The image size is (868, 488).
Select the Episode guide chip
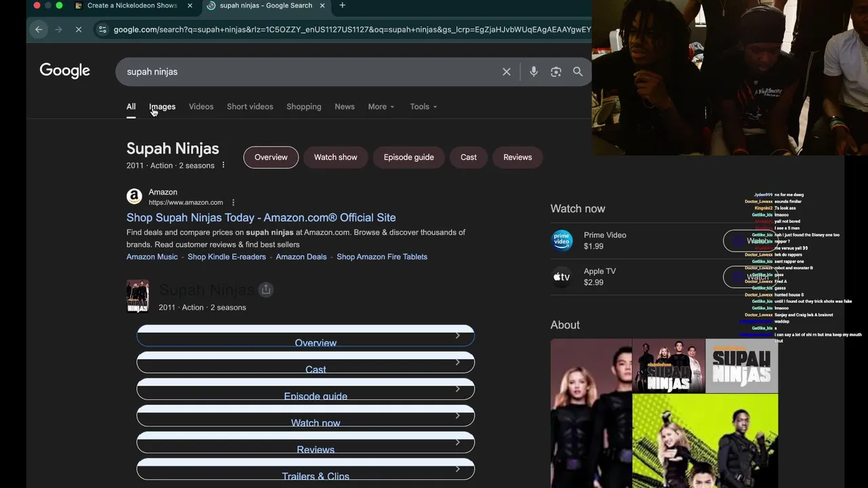coord(409,157)
